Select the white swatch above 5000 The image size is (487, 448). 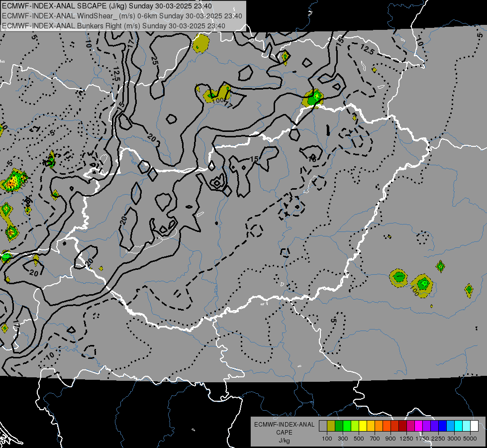pos(474,426)
